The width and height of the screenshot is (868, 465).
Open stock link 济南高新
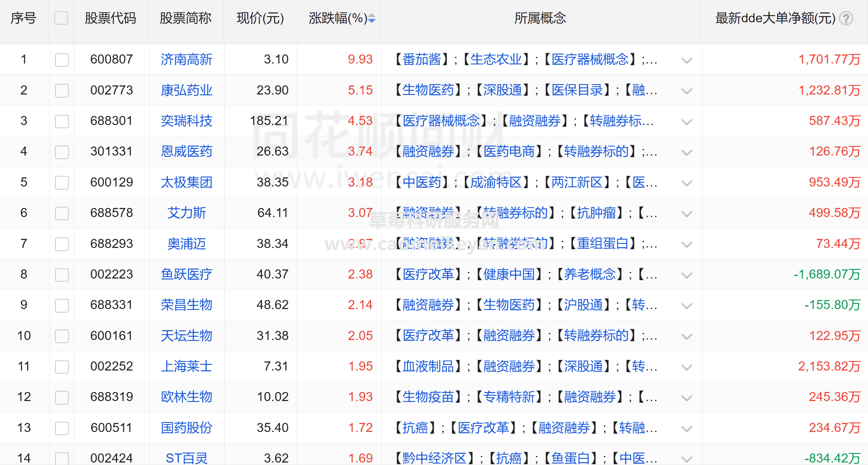point(187,59)
